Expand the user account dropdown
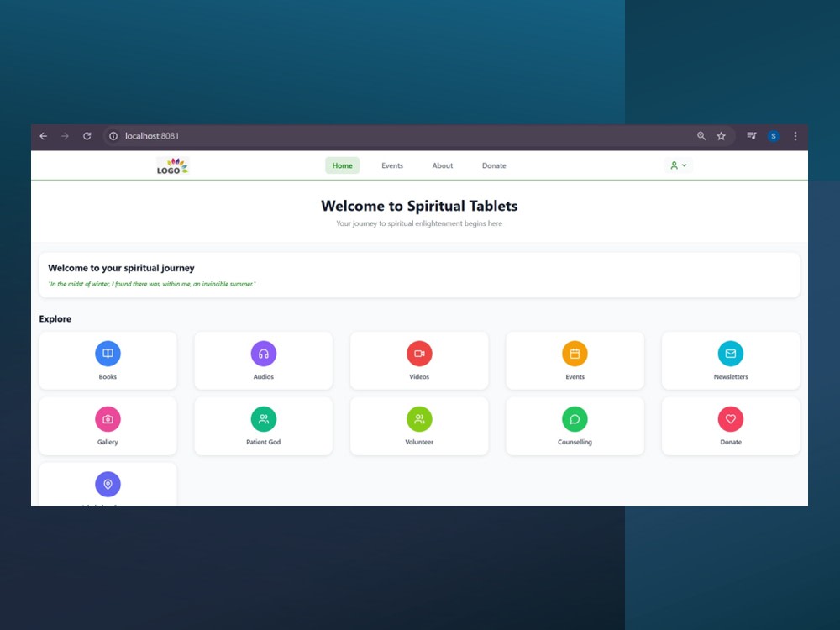 (x=678, y=165)
